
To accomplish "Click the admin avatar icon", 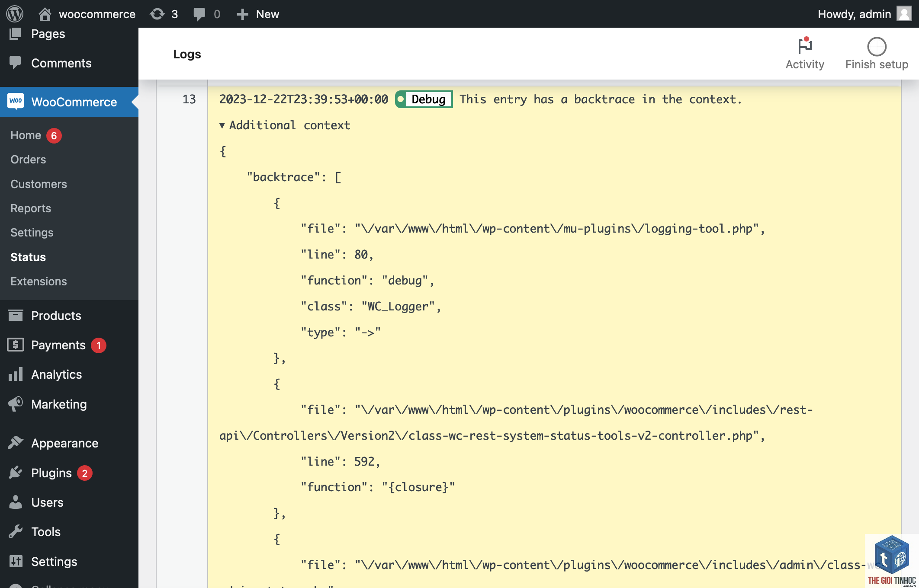I will [x=904, y=14].
